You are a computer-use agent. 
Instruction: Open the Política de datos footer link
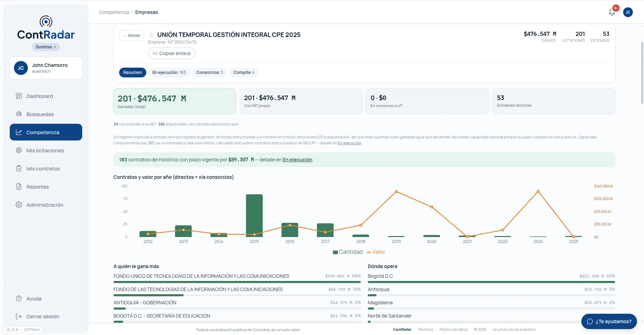(453, 329)
